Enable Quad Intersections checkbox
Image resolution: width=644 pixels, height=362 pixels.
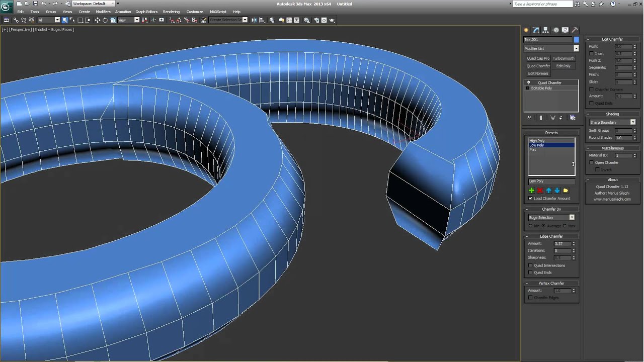pyautogui.click(x=530, y=265)
